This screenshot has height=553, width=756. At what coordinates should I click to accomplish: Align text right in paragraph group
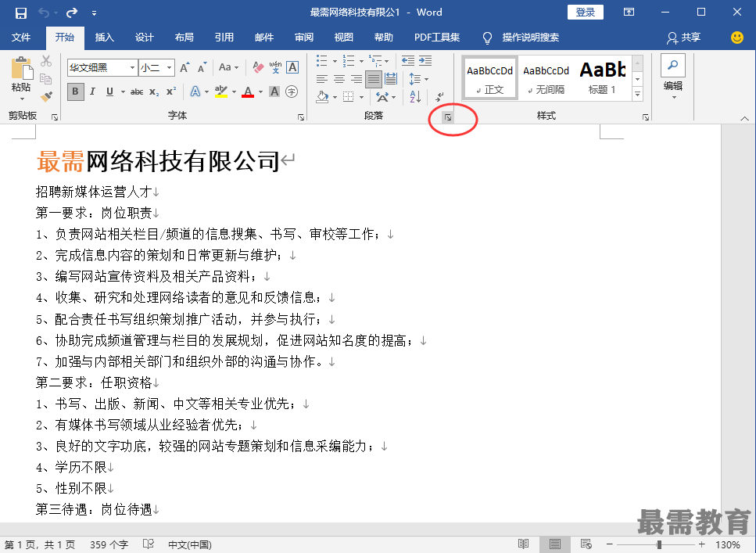click(357, 79)
